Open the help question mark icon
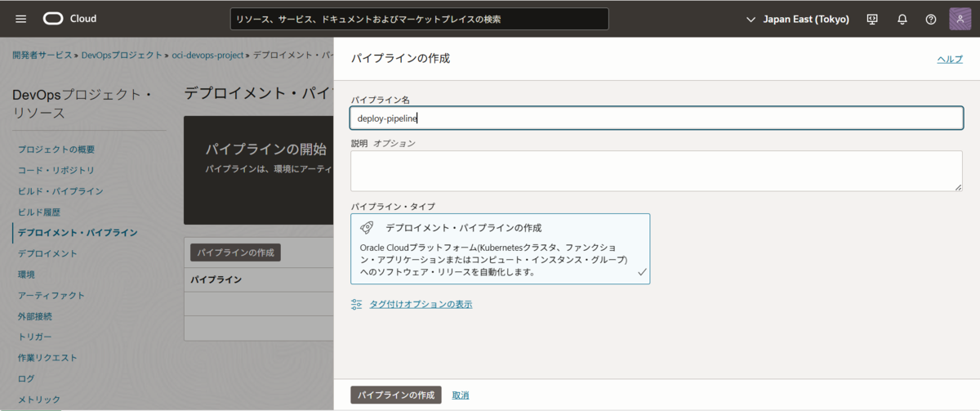The image size is (980, 411). click(931, 19)
